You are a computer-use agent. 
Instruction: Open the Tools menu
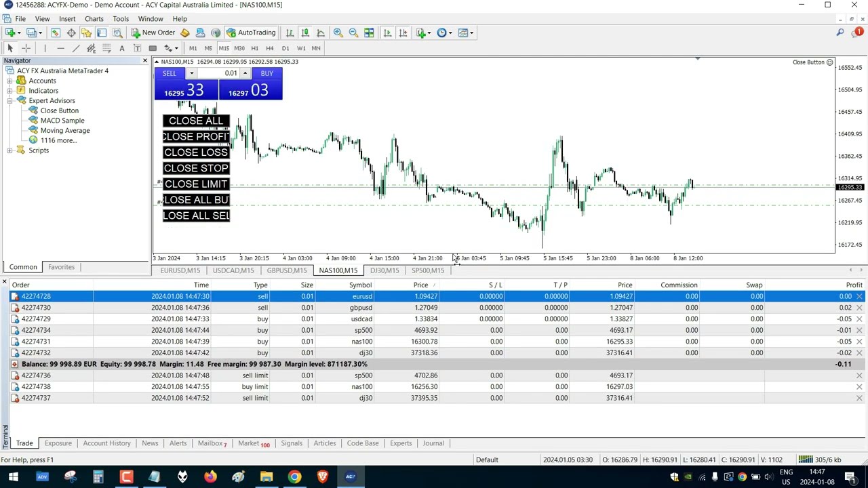coord(121,18)
